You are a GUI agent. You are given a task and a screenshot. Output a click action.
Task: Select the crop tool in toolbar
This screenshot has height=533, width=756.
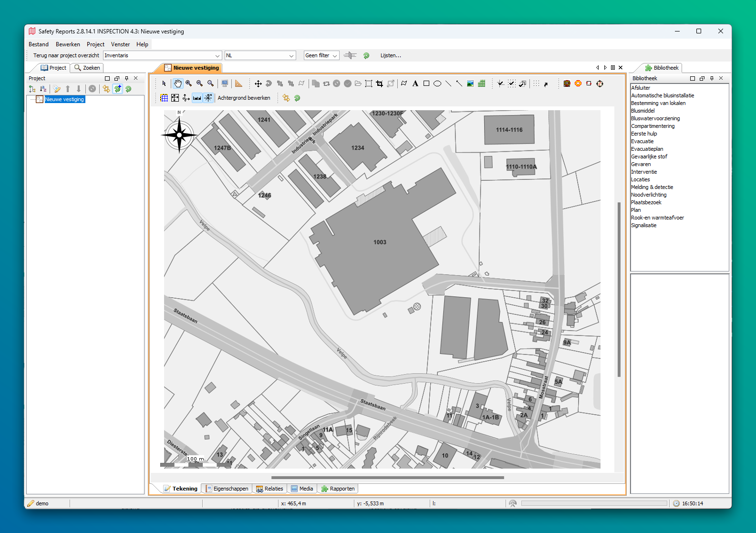tap(380, 84)
